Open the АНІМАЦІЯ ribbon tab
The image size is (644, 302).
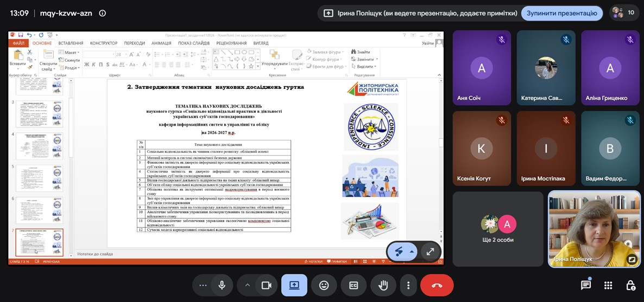[x=161, y=43]
